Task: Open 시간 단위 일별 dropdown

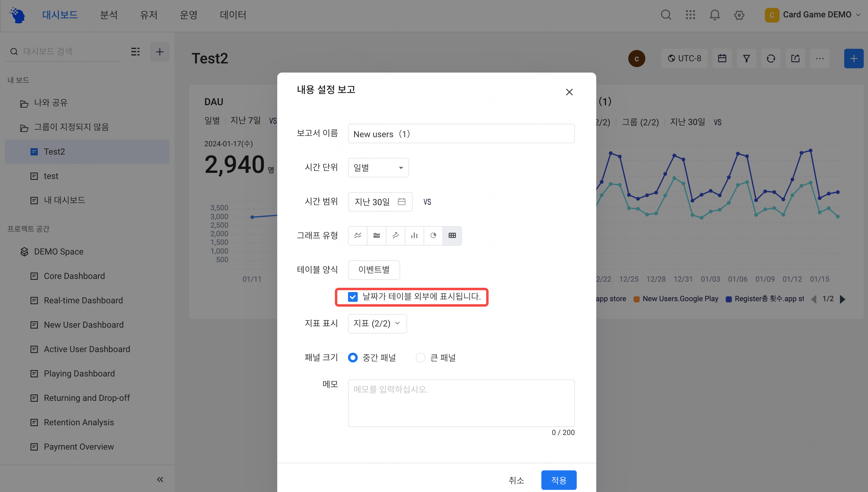Action: click(378, 168)
